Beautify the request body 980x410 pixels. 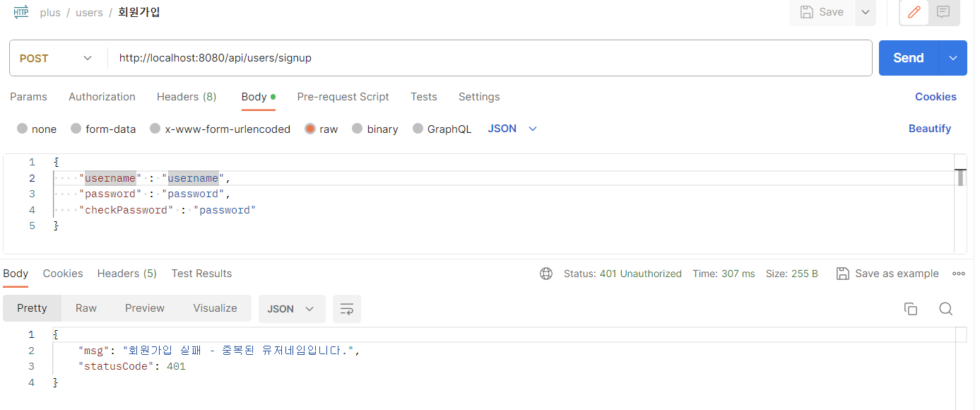930,129
